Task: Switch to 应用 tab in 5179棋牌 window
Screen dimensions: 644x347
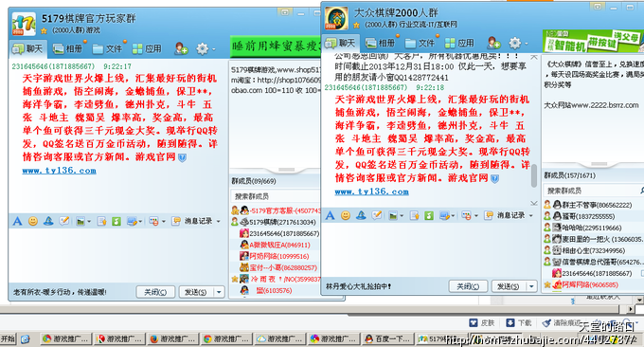Action: [147, 49]
